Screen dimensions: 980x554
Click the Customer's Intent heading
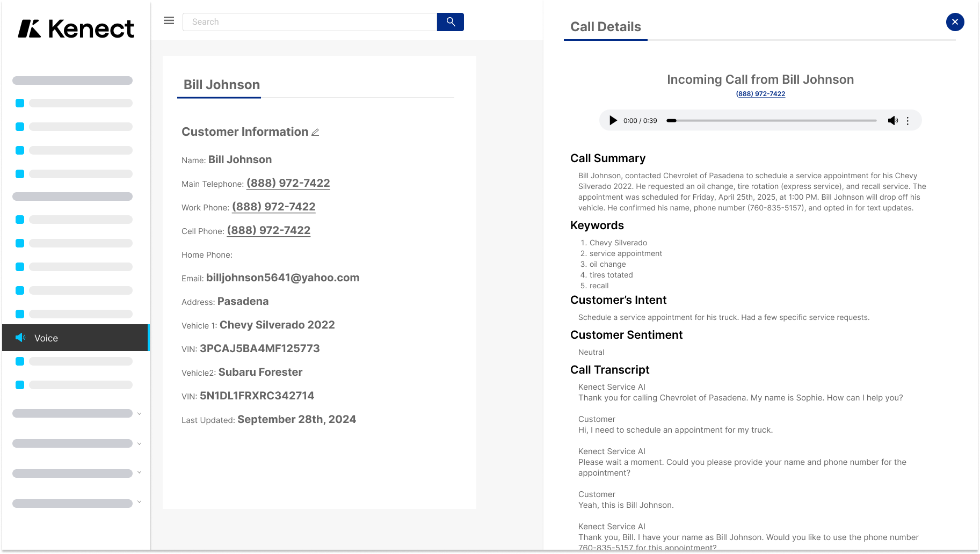coord(618,300)
